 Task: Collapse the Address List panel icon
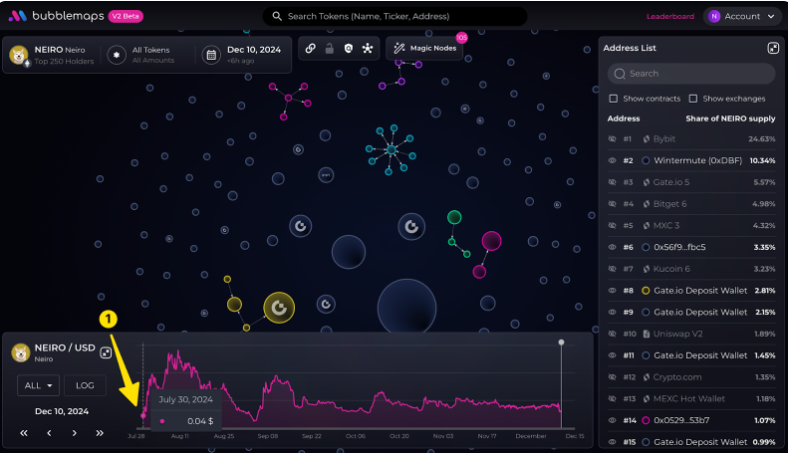click(773, 48)
